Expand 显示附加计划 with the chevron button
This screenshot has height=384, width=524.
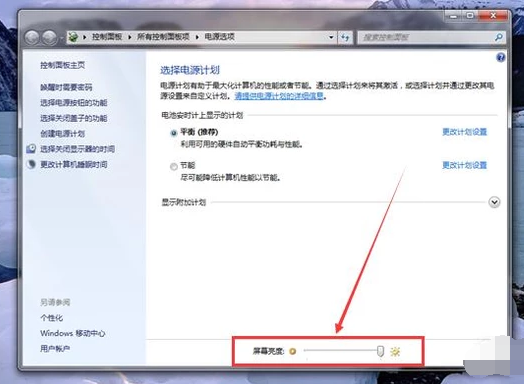tap(494, 202)
